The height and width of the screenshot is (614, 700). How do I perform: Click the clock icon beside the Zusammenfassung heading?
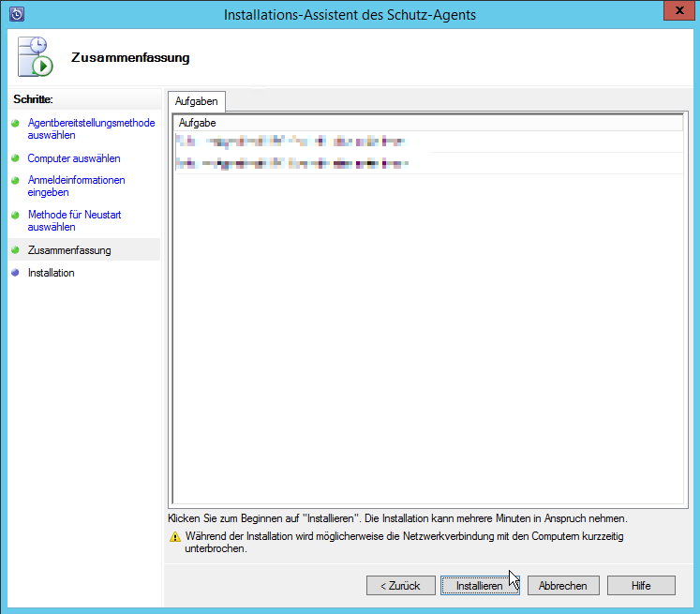pyautogui.click(x=35, y=57)
